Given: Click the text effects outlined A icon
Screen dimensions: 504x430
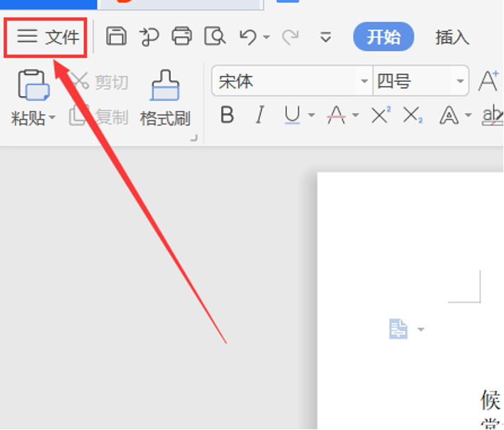Looking at the screenshot, I should click(x=449, y=115).
